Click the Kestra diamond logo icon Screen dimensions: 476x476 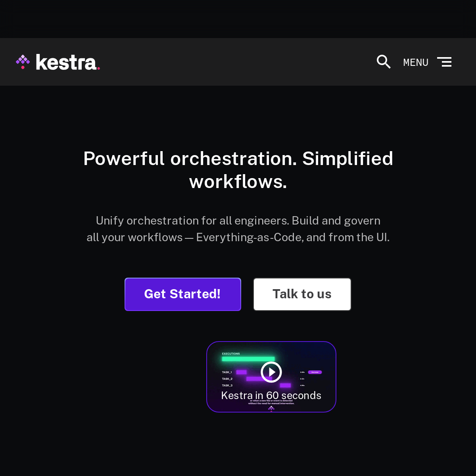point(23,62)
